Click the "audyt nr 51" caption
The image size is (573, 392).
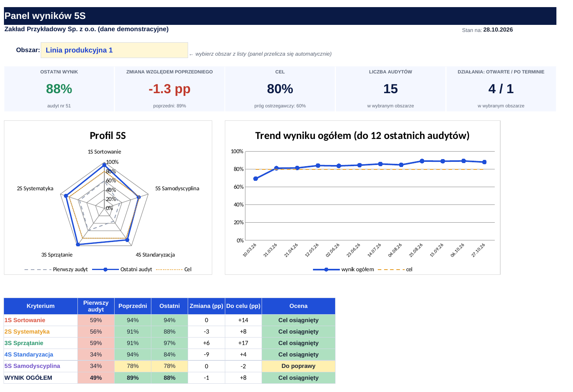point(59,106)
